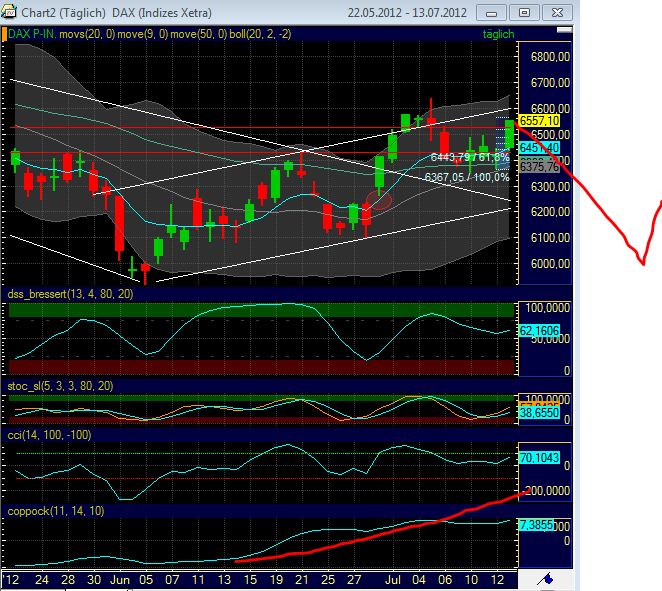Click the 6200,00 price axis label
Image resolution: width=662 pixels, height=591 pixels.
tap(550, 212)
